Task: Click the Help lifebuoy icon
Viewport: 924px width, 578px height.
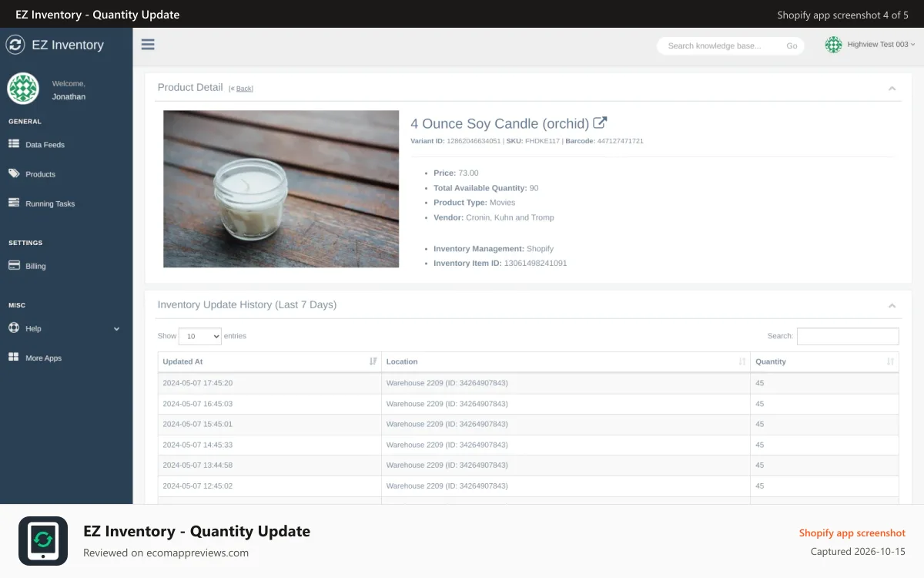Action: [x=14, y=328]
